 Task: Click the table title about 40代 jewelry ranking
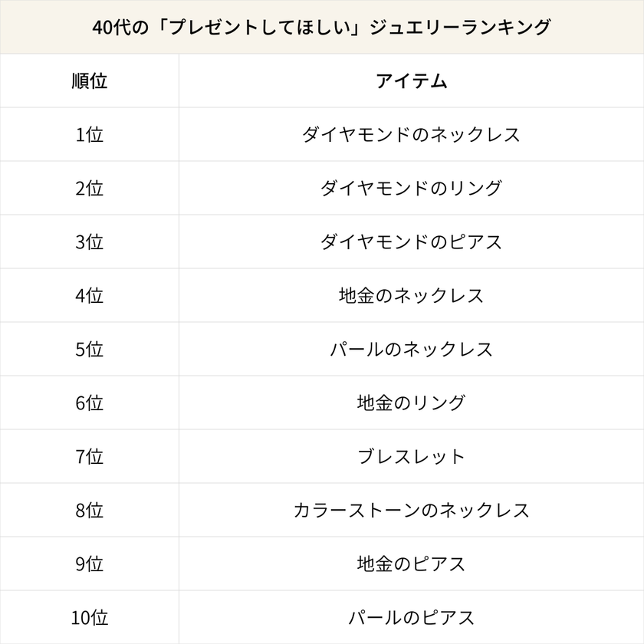pos(321,27)
